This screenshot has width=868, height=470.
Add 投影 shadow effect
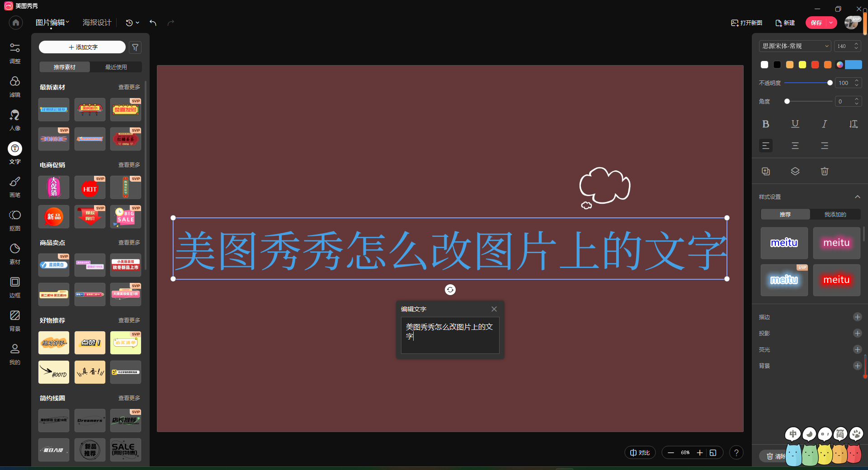pyautogui.click(x=858, y=333)
